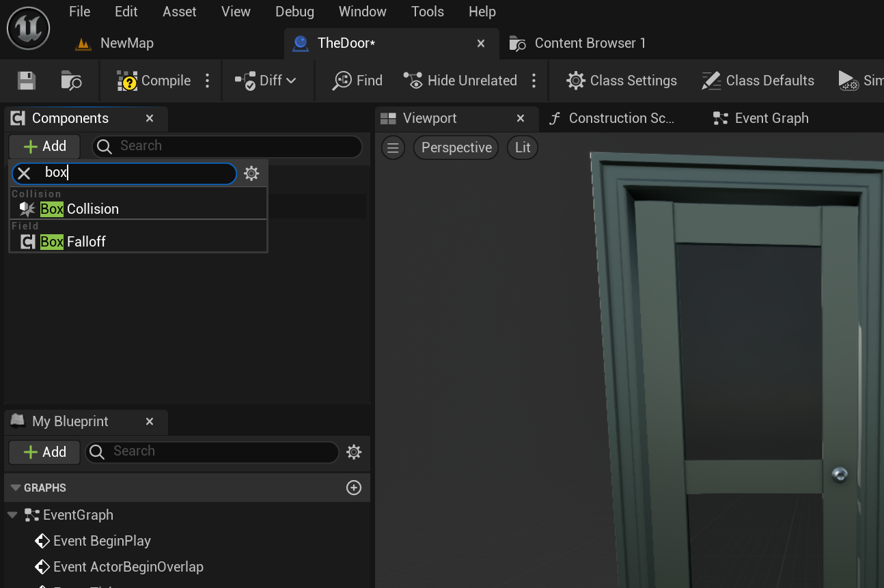Open the Help menu
The width and height of the screenshot is (884, 588).
click(482, 12)
